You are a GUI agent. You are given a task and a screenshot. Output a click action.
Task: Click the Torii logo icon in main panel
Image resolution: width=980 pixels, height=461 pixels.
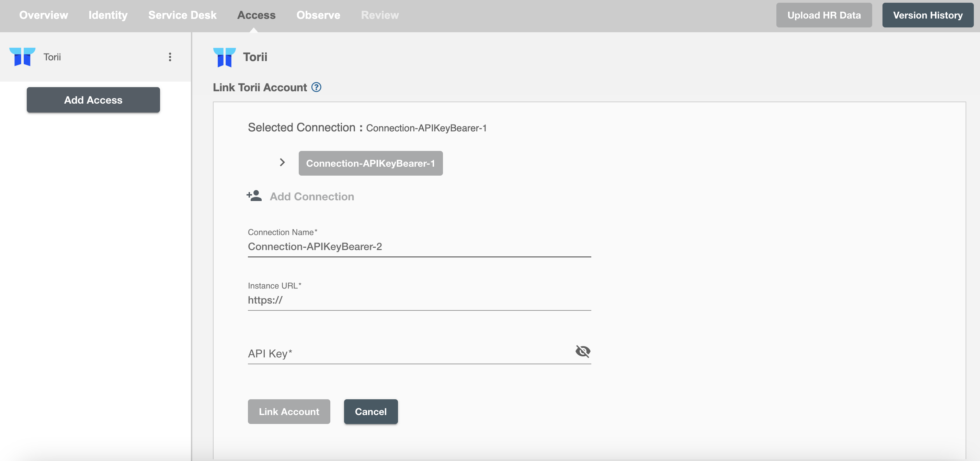(224, 56)
